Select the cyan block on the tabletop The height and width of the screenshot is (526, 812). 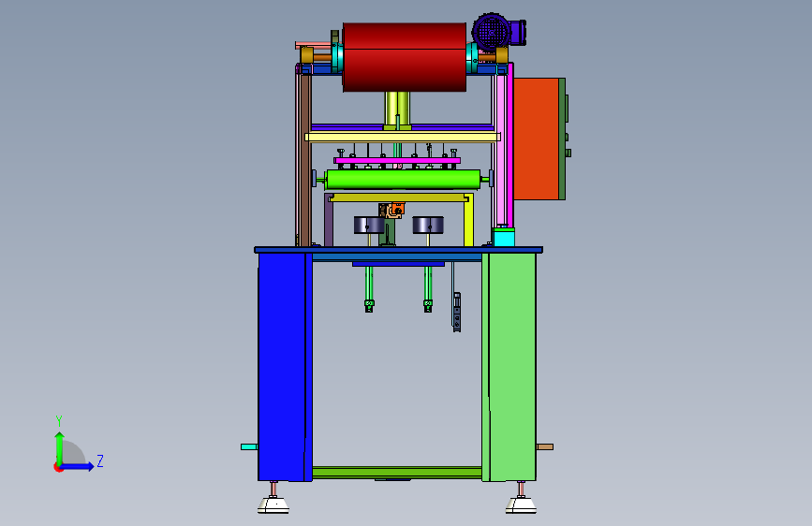tap(504, 237)
